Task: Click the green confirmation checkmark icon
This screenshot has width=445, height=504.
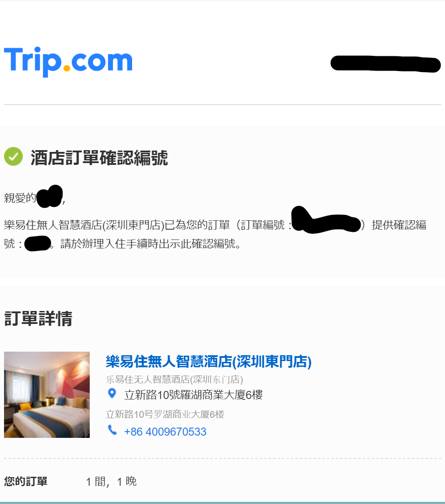Action: [x=13, y=156]
